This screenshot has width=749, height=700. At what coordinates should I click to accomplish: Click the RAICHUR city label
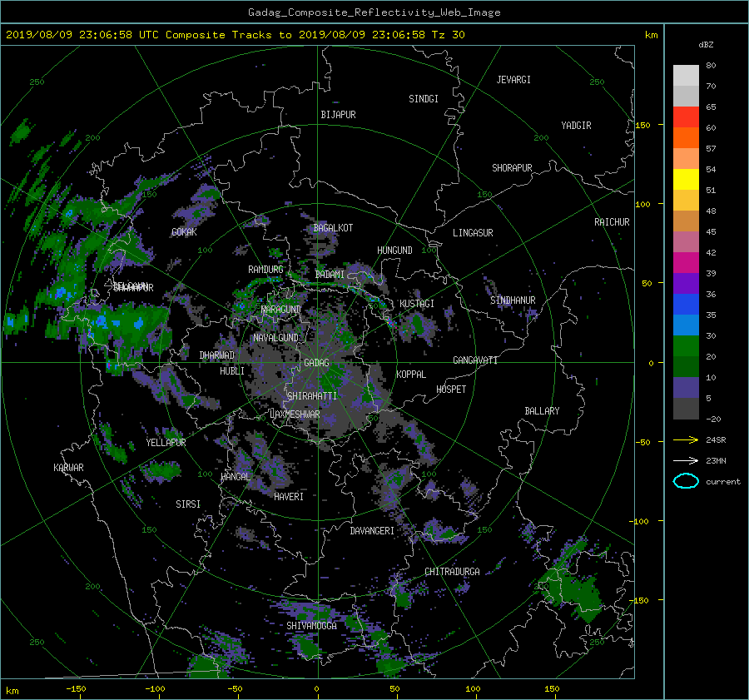612,222
